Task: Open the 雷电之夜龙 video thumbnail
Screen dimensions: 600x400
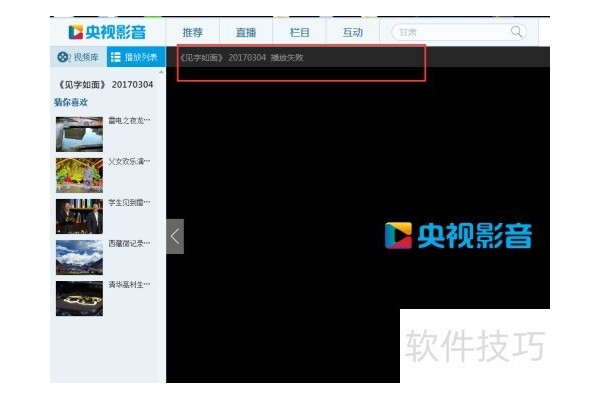Action: click(x=79, y=134)
